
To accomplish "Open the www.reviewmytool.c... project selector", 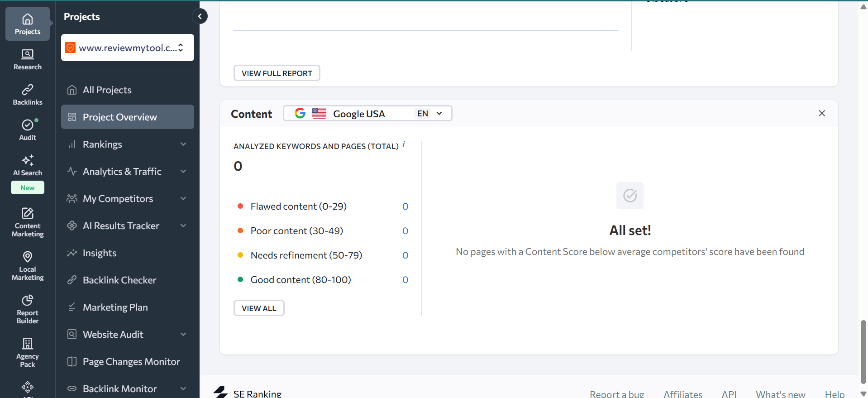I will [x=128, y=48].
